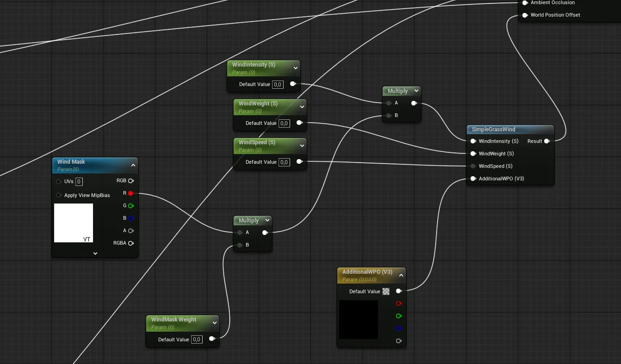Collapse the AdditionalWPO (V3) node chevron
Image resolution: width=621 pixels, height=364 pixels.
point(401,275)
